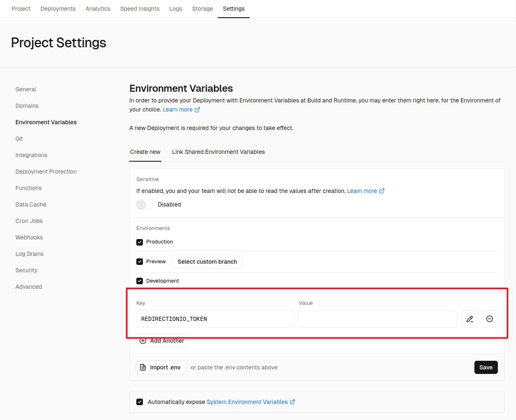Screen dimensions: 516x420
Task: Open General settings in sidebar
Action: point(26,89)
